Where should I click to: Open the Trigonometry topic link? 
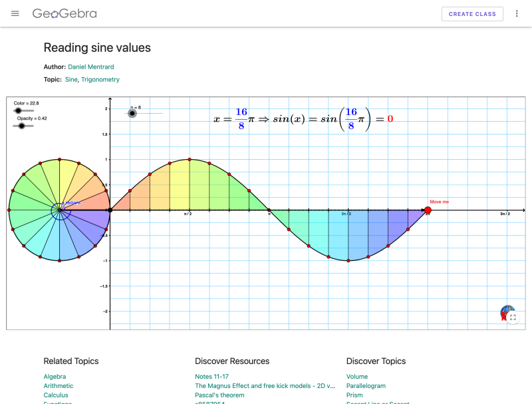[x=100, y=79]
